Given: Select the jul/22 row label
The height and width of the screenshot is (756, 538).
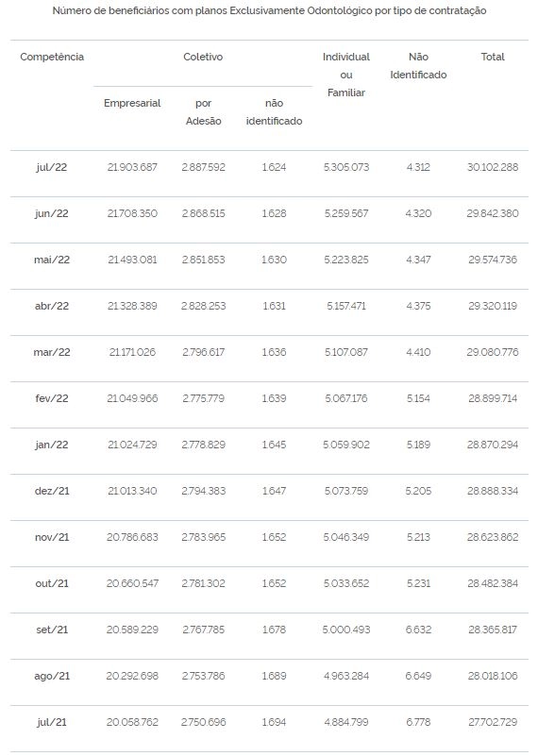Looking at the screenshot, I should click(52, 167).
